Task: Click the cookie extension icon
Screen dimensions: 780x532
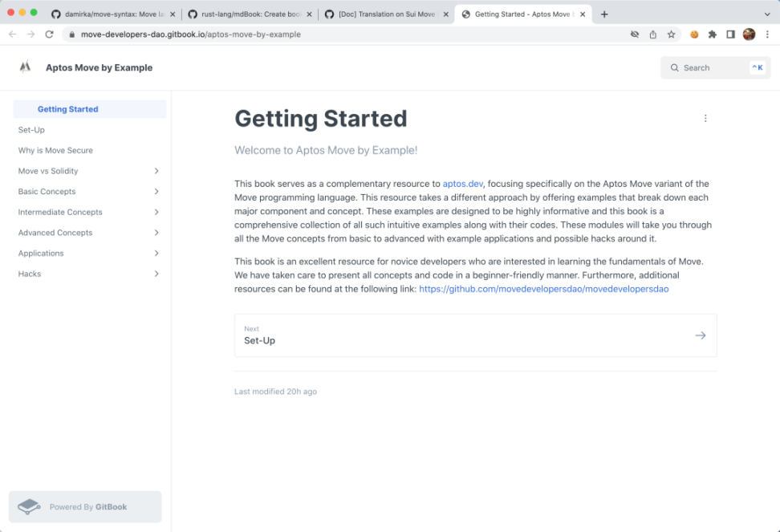Action: tap(694, 35)
